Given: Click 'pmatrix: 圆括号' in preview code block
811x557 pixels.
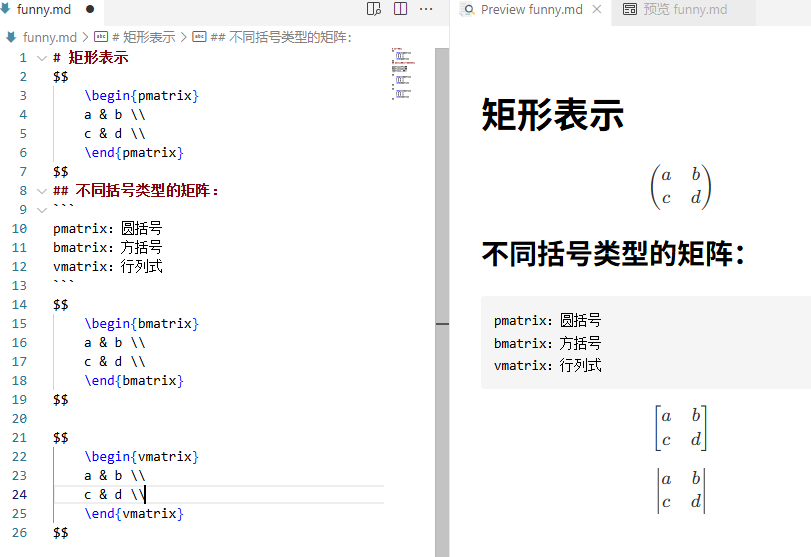Looking at the screenshot, I should 547,321.
